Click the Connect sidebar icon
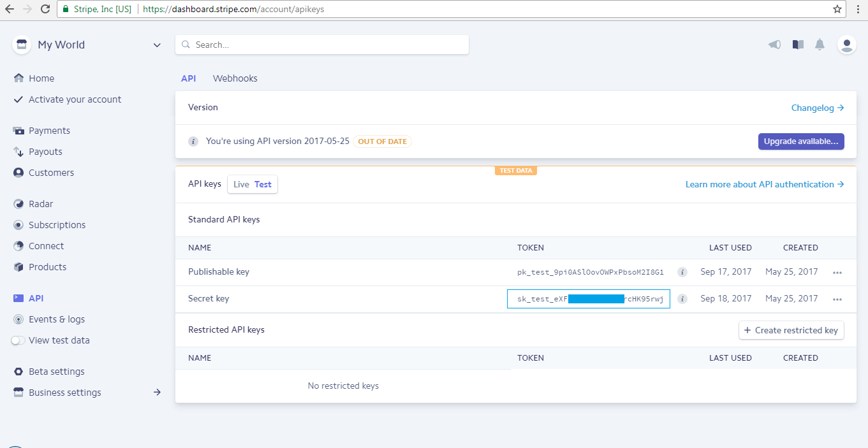Viewport: 868px width, 448px height. coord(18,246)
